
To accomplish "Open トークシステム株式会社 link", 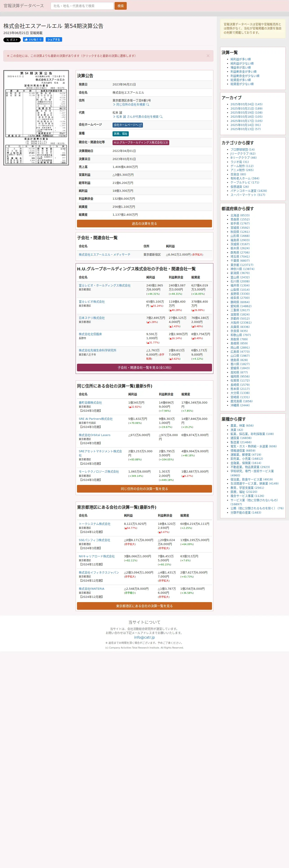I will [x=95, y=524].
